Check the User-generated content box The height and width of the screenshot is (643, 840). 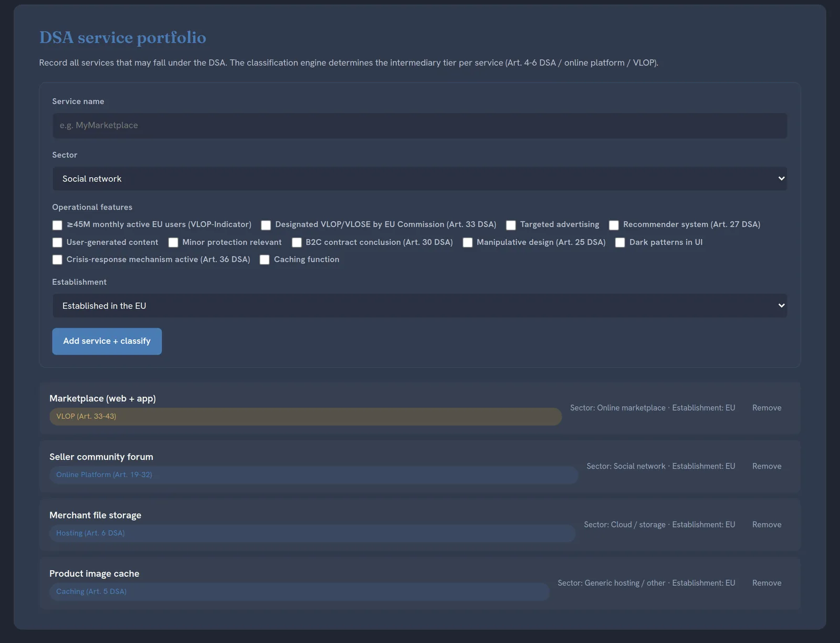pos(57,242)
